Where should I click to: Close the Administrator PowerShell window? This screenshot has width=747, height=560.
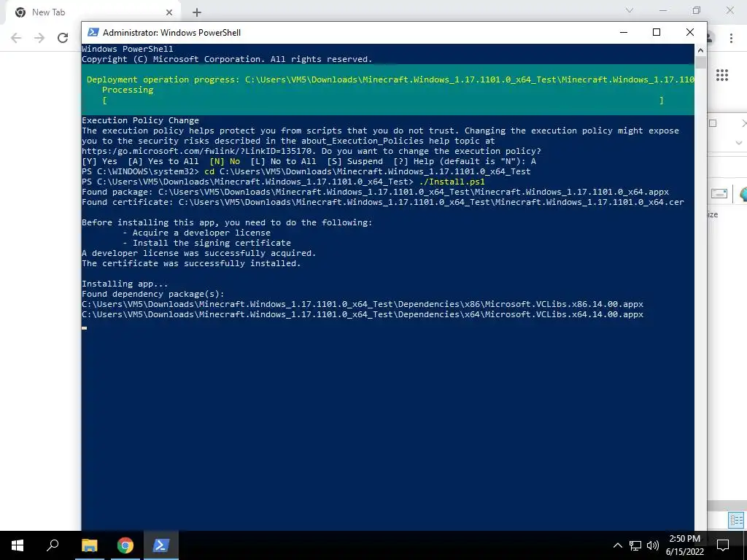coord(690,32)
